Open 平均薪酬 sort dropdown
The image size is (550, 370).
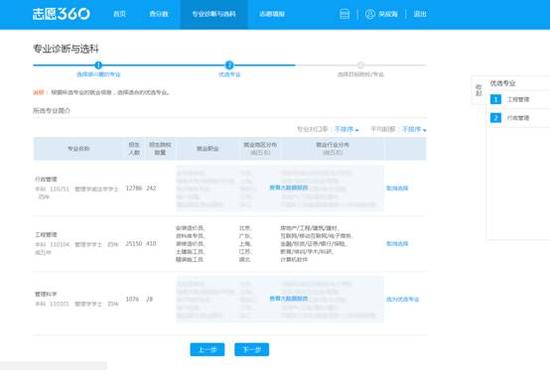point(414,129)
